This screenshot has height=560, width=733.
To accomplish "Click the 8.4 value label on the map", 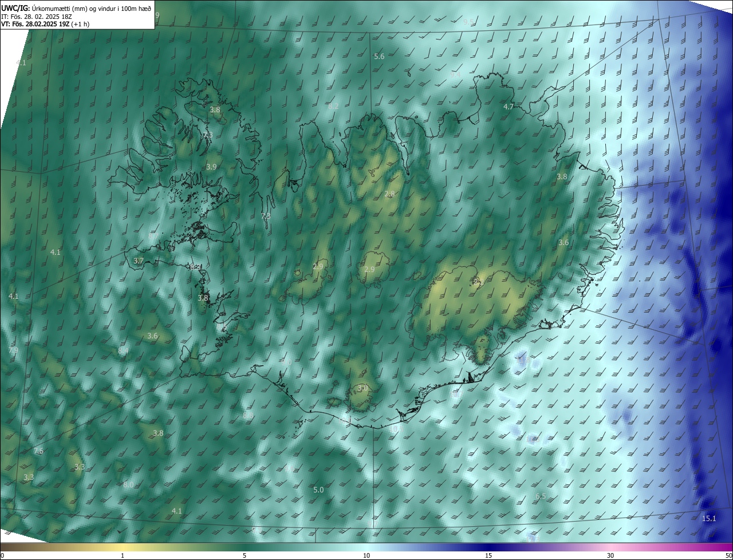I will click(x=123, y=350).
